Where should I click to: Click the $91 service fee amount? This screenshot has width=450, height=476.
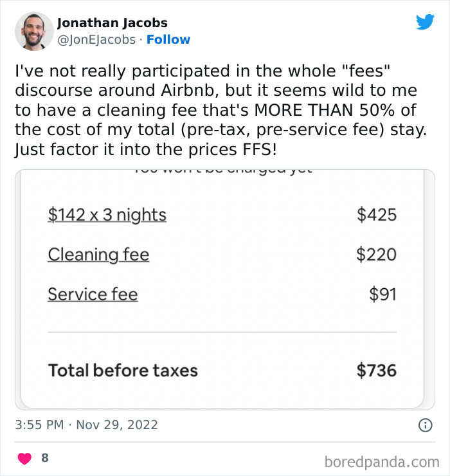(382, 294)
